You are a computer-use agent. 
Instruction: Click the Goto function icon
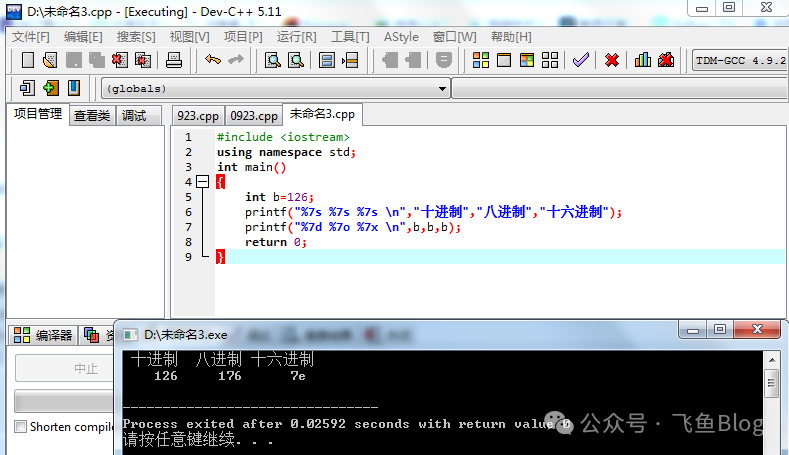coord(327,60)
